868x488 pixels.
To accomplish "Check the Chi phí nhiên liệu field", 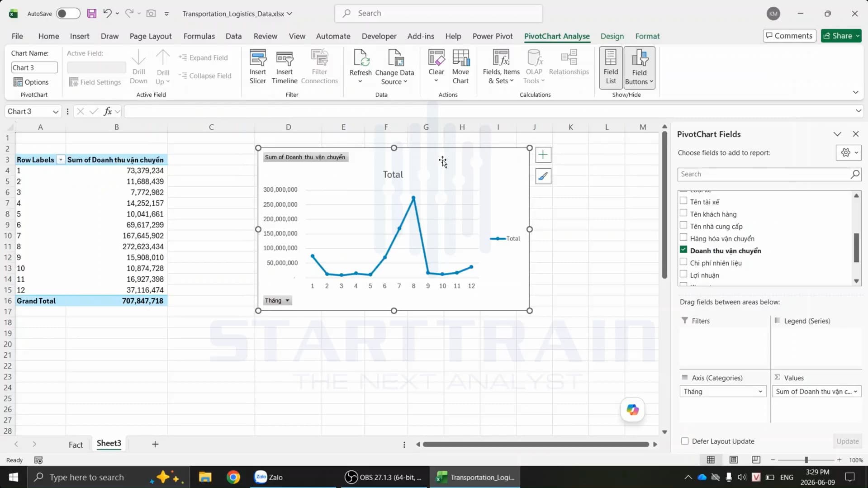I will click(x=683, y=262).
